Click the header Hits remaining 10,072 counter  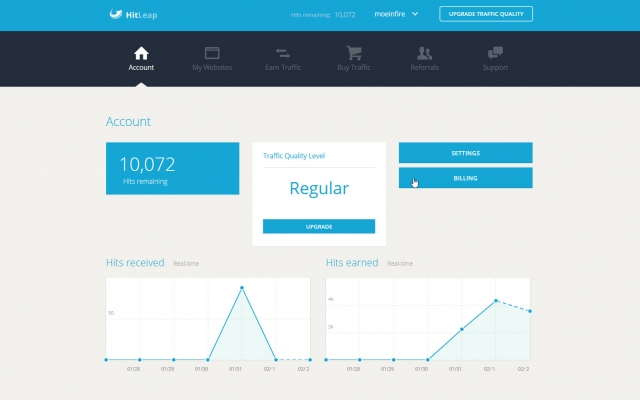tap(323, 15)
